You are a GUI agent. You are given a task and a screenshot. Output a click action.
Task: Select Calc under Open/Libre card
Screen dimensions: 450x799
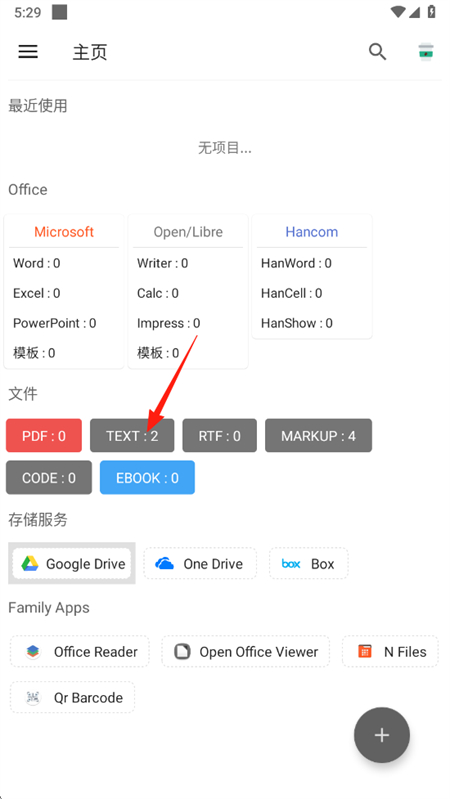click(x=158, y=293)
